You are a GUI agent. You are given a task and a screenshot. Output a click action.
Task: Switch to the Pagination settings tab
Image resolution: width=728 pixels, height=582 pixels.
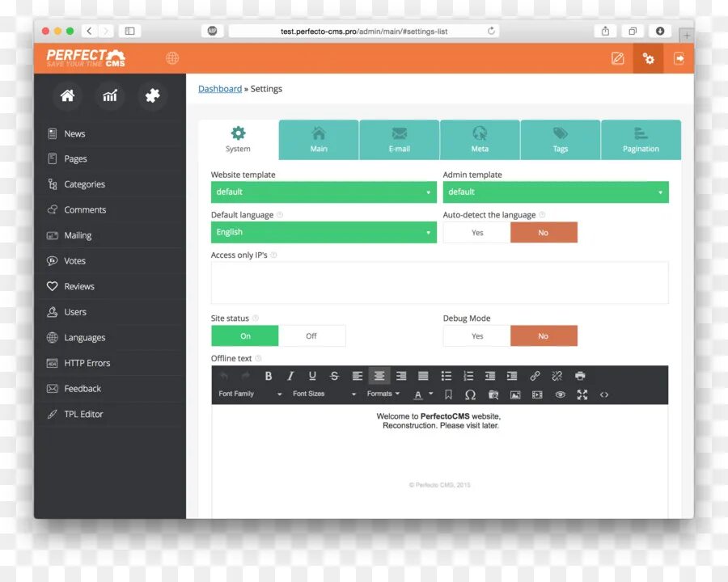(641, 140)
